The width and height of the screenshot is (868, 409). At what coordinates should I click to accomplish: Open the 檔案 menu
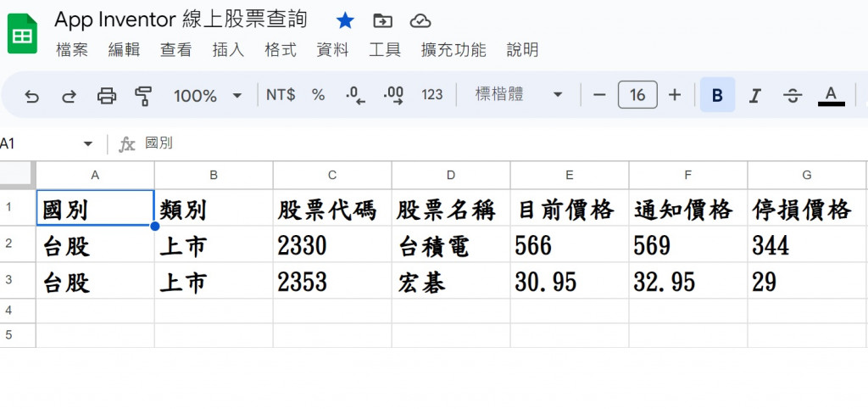[72, 50]
